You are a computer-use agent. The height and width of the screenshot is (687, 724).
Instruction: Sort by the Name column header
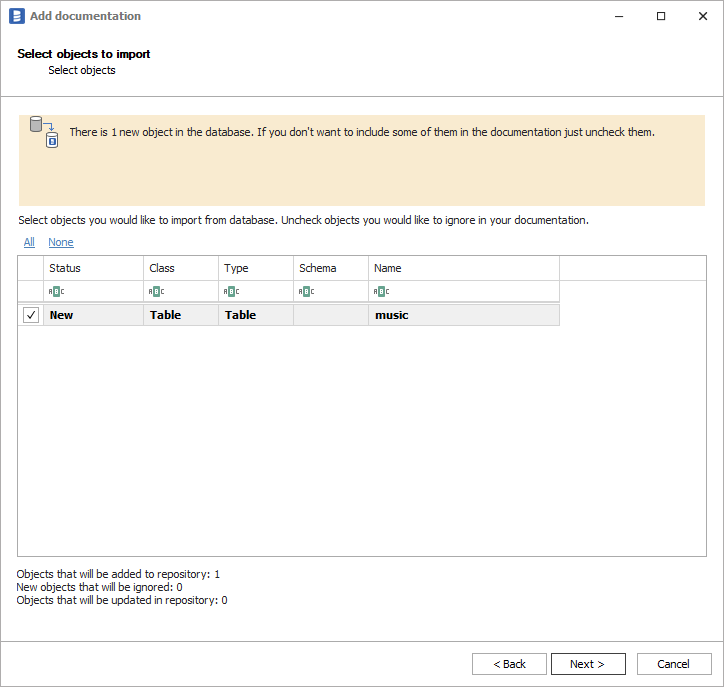463,268
